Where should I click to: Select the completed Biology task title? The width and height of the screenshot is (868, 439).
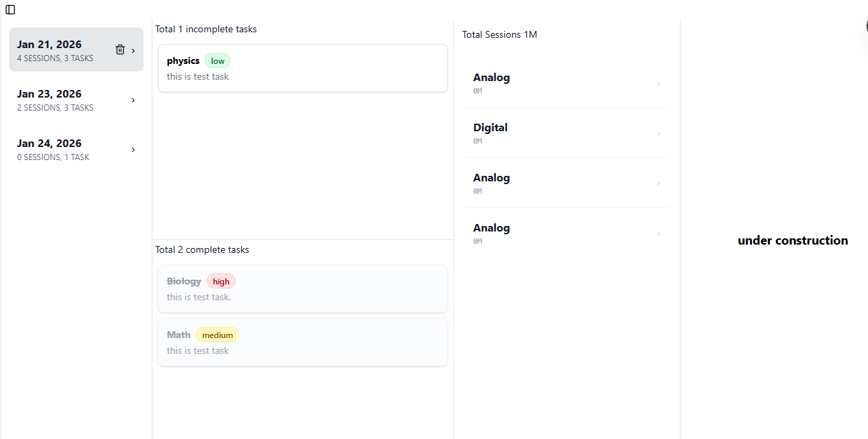[183, 281]
